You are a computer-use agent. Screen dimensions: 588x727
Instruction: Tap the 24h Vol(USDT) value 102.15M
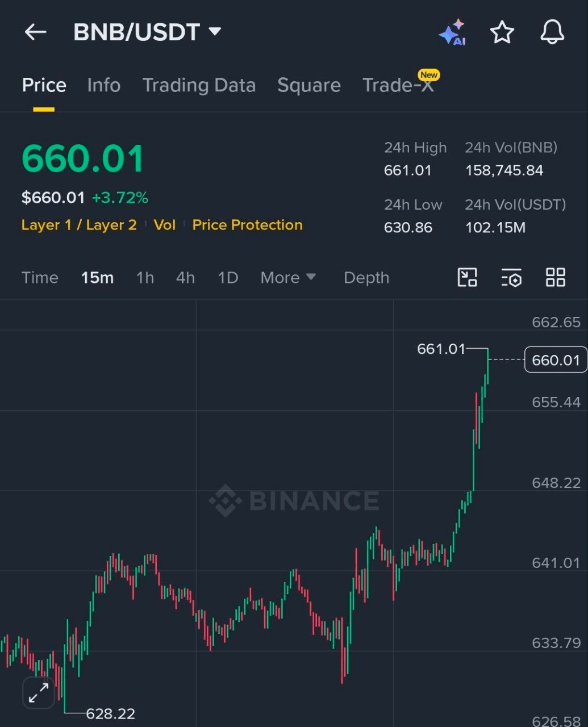pyautogui.click(x=495, y=228)
